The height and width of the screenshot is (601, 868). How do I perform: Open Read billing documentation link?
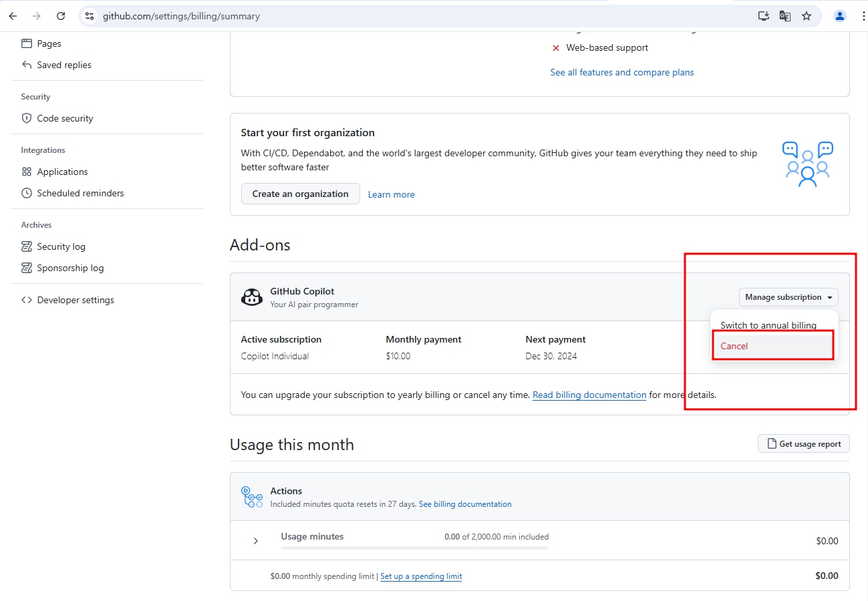pyautogui.click(x=589, y=395)
